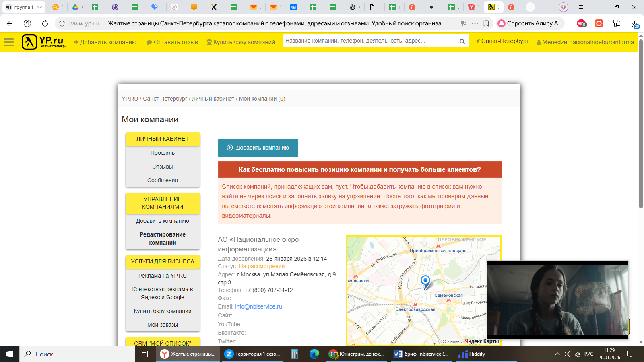Click the picture-in-picture video overlay
This screenshot has height=362, width=644.
[558, 300]
